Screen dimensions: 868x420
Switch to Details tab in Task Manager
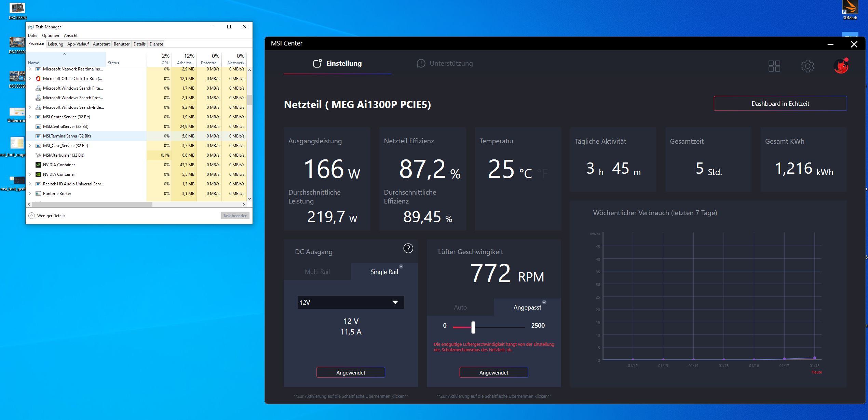pyautogui.click(x=139, y=44)
